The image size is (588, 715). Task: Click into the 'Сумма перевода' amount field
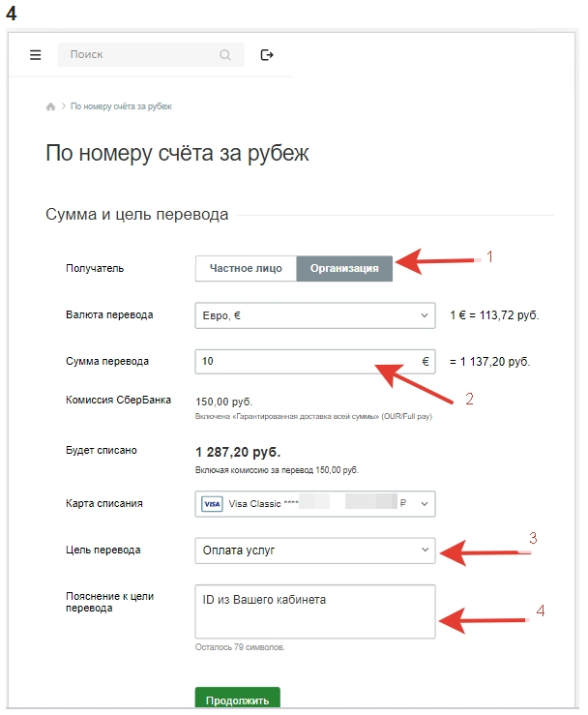coord(305,362)
